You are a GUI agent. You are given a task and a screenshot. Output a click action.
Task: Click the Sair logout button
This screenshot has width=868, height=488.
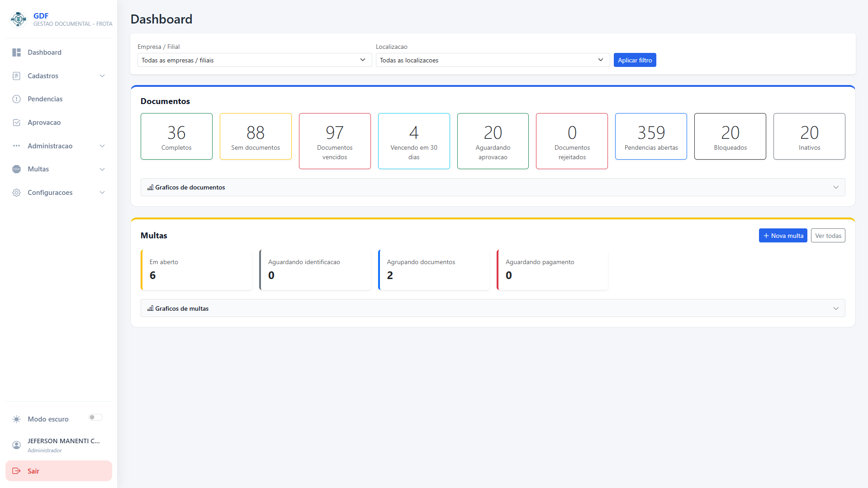coord(59,471)
